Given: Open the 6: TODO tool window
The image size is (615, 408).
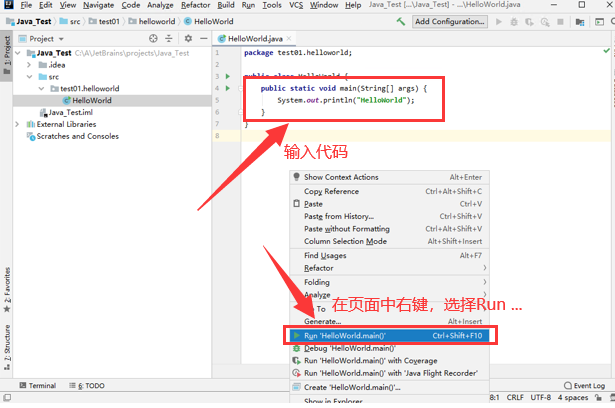Looking at the screenshot, I should pos(87,386).
